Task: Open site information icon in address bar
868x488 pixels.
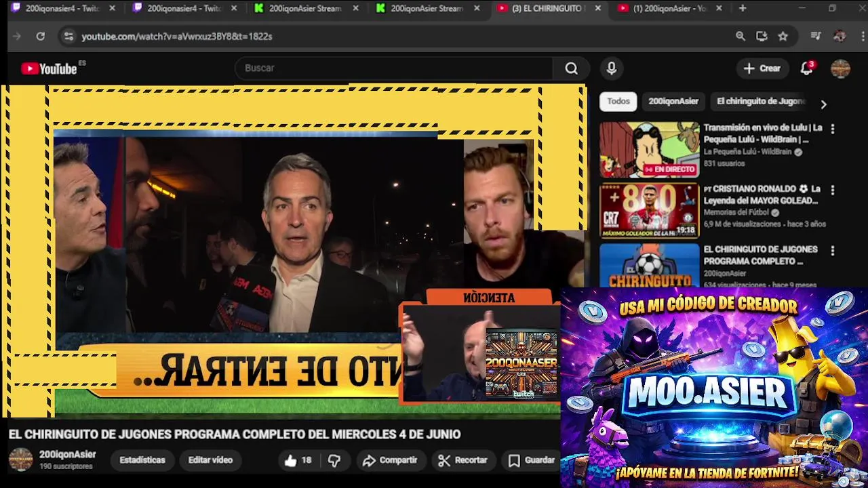Action: point(68,37)
